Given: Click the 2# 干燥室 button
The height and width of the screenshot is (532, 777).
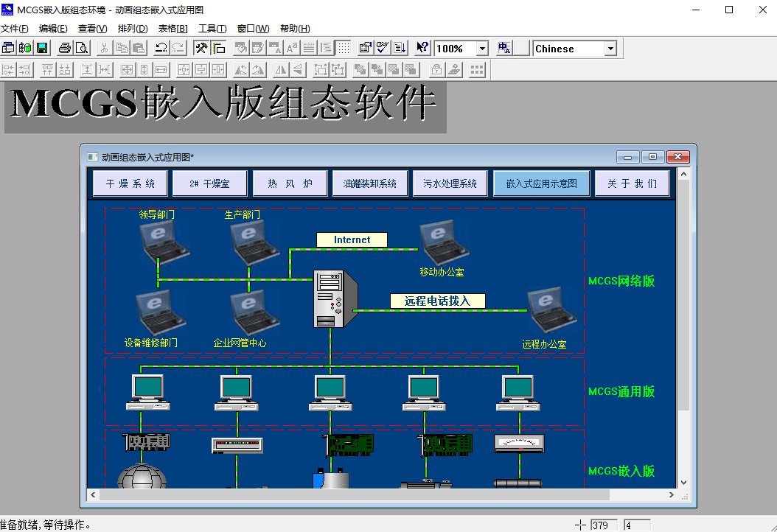Looking at the screenshot, I should click(209, 183).
